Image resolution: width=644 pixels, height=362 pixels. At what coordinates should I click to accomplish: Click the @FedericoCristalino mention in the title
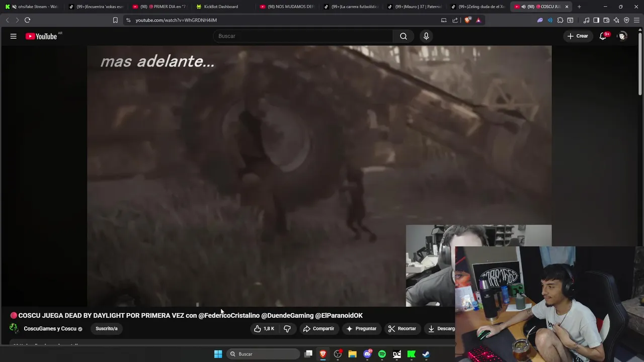229,316
